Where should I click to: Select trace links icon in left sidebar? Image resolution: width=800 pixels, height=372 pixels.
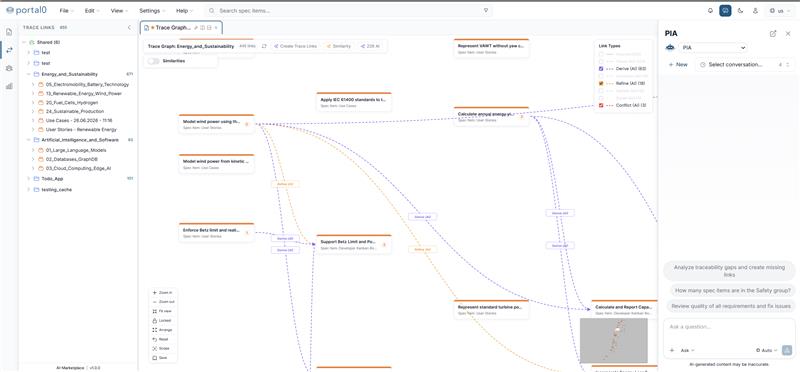click(9, 49)
